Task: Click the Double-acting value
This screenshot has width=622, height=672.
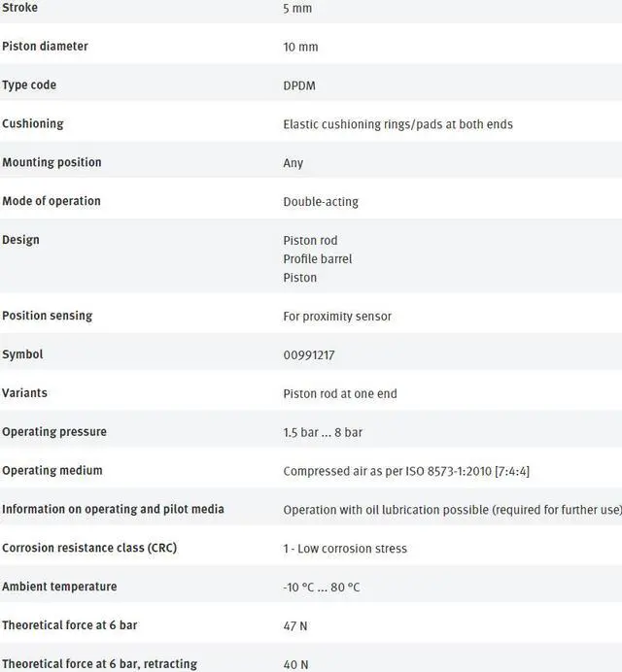Action: pos(321,202)
